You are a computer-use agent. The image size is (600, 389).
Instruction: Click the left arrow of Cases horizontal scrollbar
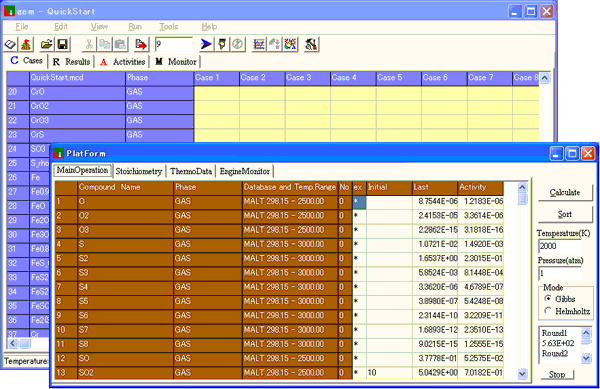13,343
